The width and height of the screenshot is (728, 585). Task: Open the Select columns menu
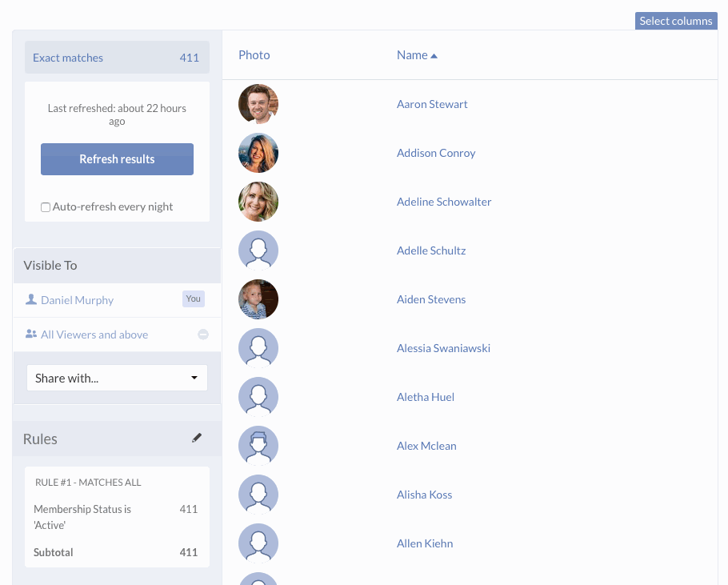[675, 21]
